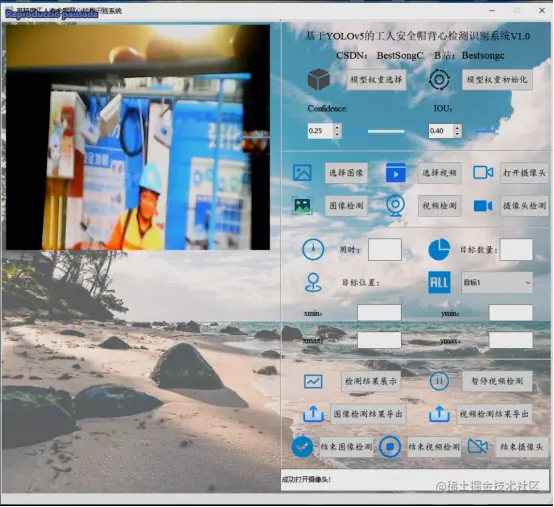This screenshot has height=507, width=554.
Task: Click the outlined camera icon
Action: point(483,172)
